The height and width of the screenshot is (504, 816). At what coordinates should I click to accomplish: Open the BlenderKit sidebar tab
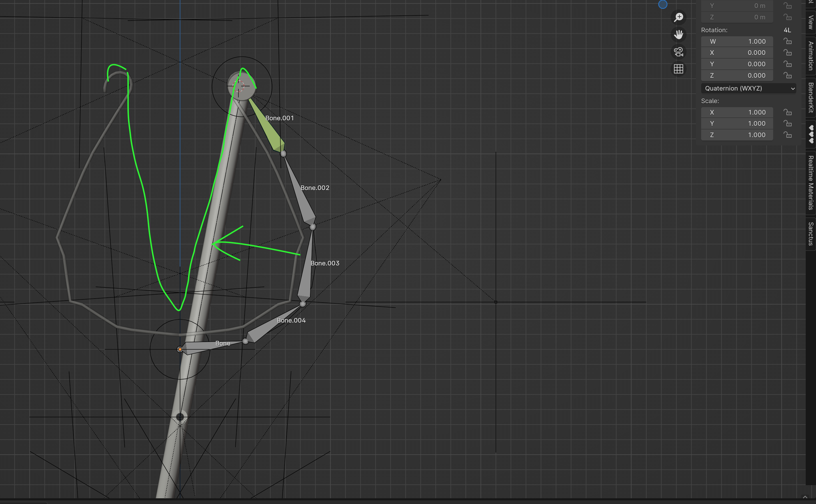[811, 98]
